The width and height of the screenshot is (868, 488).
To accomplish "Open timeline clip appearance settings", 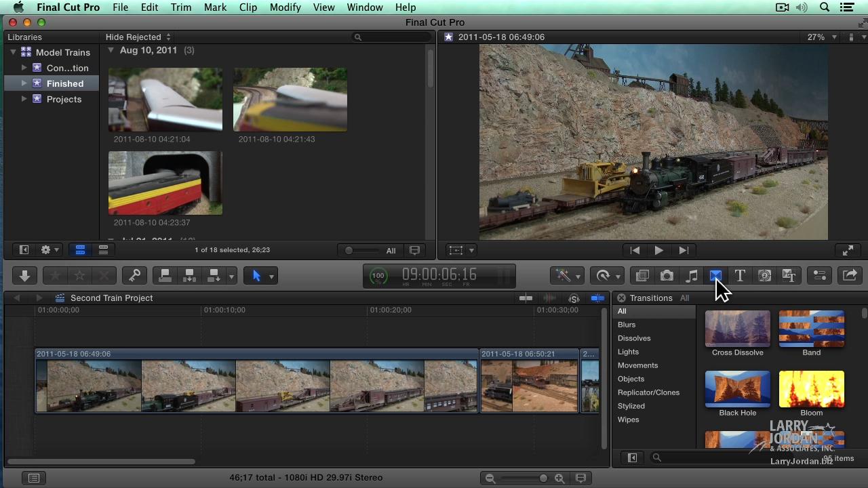I will [x=580, y=479].
